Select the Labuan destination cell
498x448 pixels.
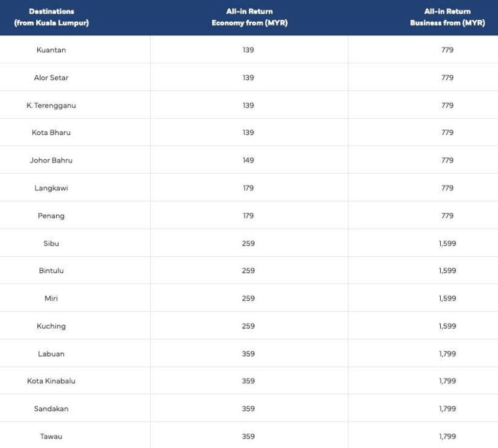point(51,353)
